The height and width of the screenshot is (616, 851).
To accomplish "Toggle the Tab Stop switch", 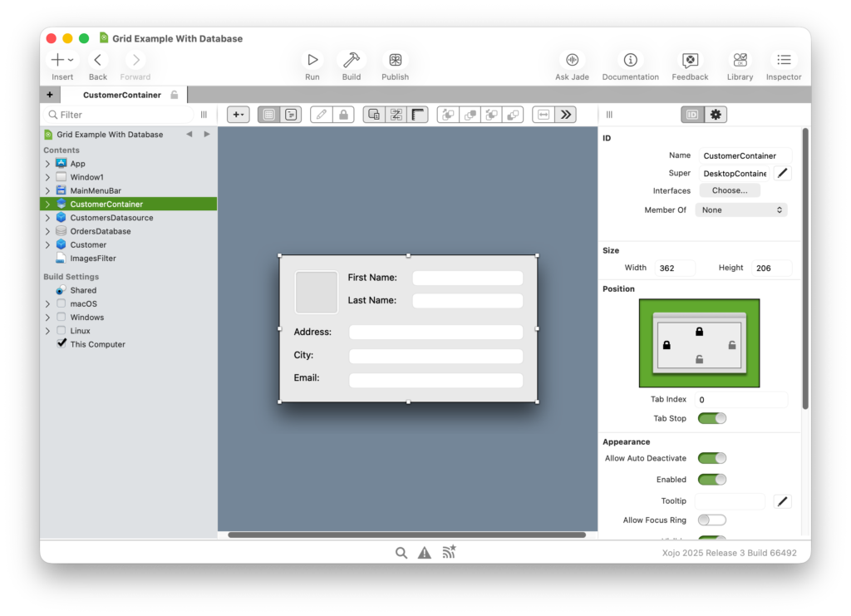I will 711,418.
